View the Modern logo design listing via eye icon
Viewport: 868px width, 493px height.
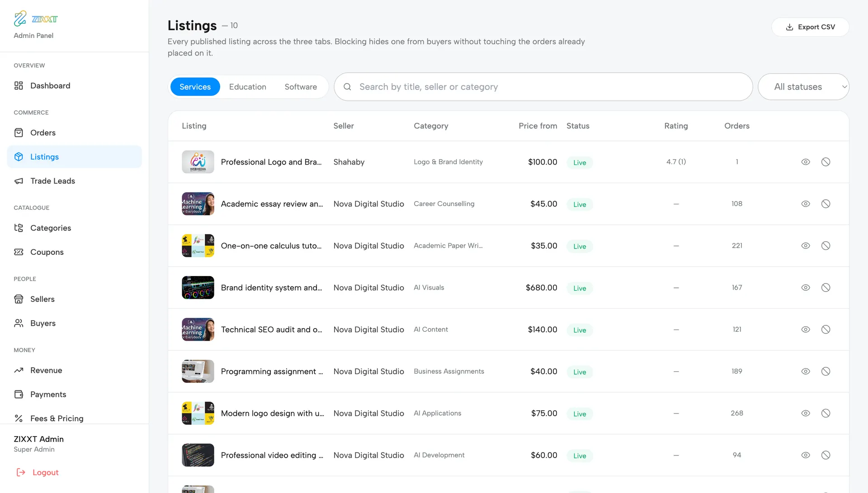pos(806,413)
